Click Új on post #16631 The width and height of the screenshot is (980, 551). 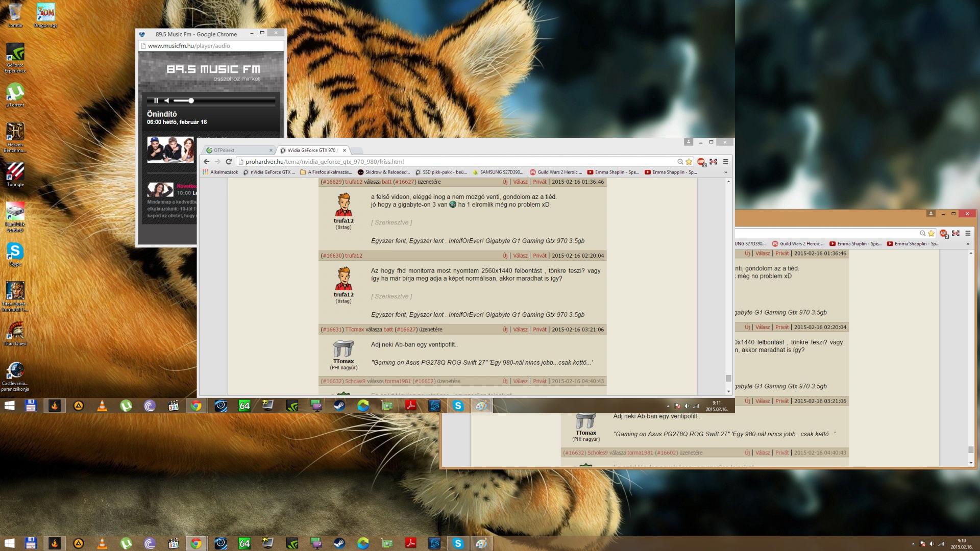coord(505,330)
